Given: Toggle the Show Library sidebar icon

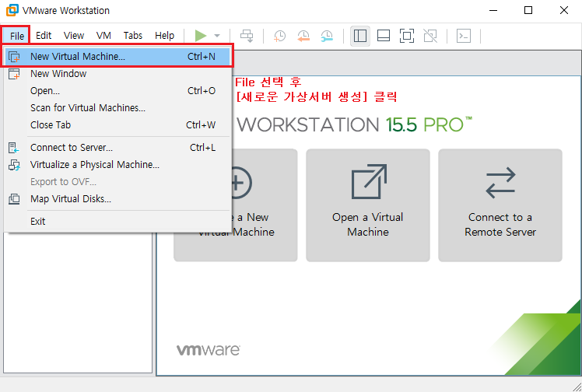Looking at the screenshot, I should pos(360,36).
